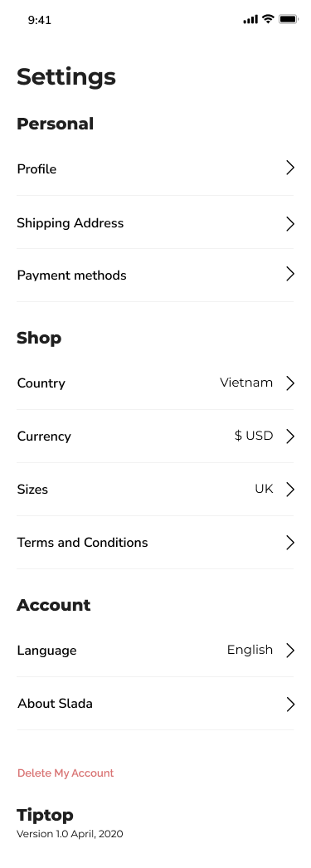
Task: Tap the Shipping Address chevron arrow
Action: (290, 224)
